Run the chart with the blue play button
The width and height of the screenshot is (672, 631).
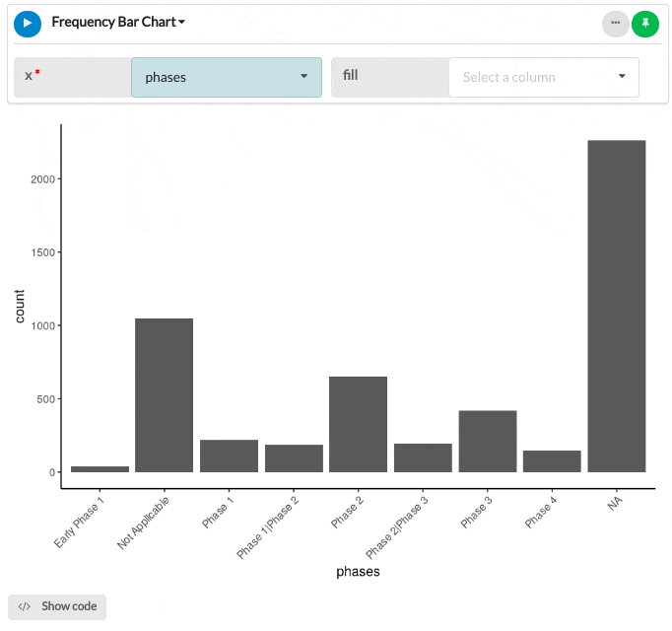click(28, 23)
